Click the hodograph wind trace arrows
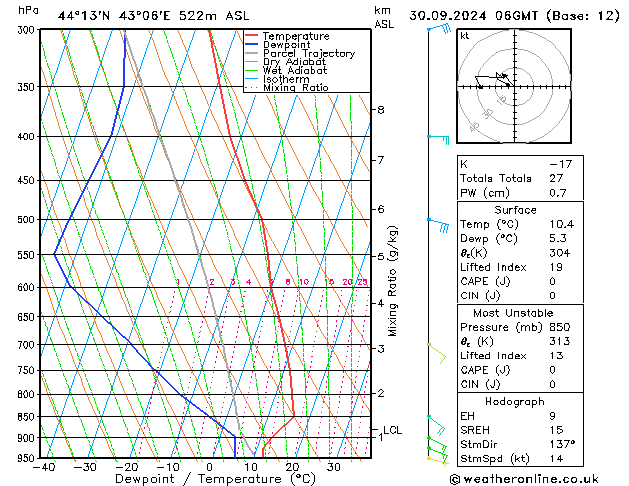 493,80
